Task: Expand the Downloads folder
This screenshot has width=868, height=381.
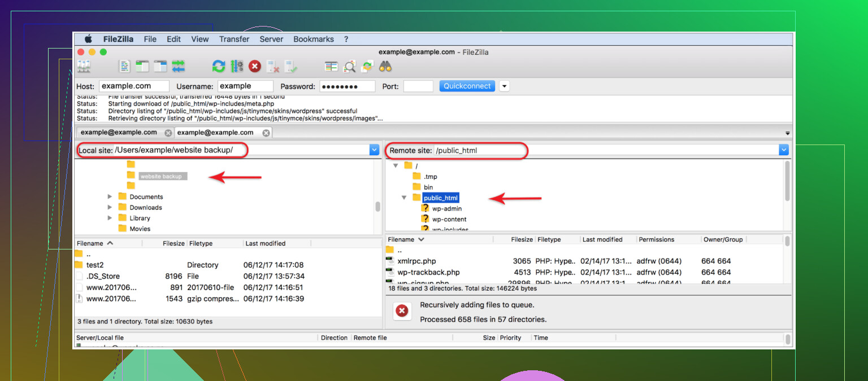Action: pyautogui.click(x=110, y=207)
